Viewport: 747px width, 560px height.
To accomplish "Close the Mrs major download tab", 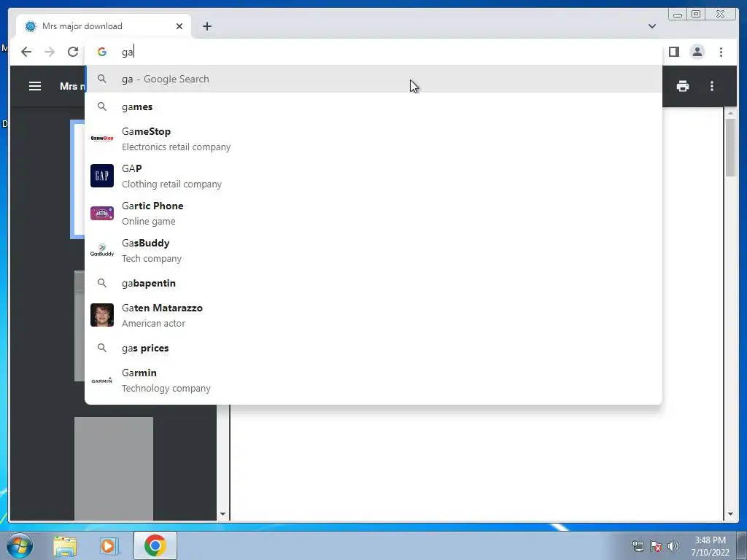I will 179,26.
